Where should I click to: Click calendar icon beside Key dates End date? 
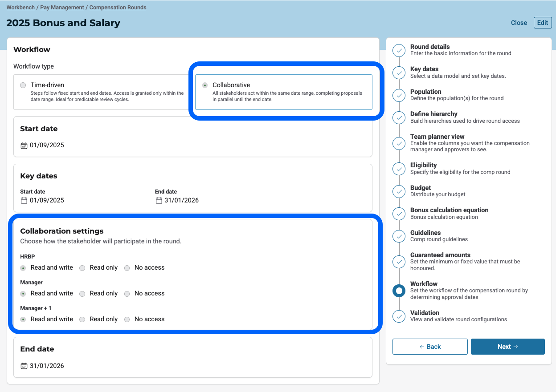point(159,201)
